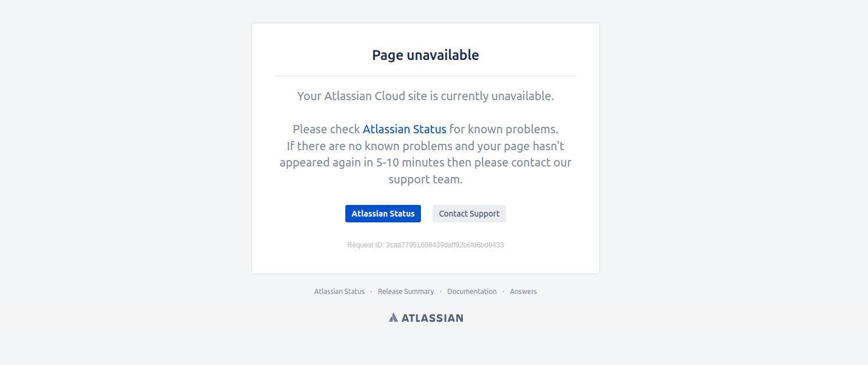Click the dot separator before Answers
The image size is (868, 365).
[x=503, y=292]
